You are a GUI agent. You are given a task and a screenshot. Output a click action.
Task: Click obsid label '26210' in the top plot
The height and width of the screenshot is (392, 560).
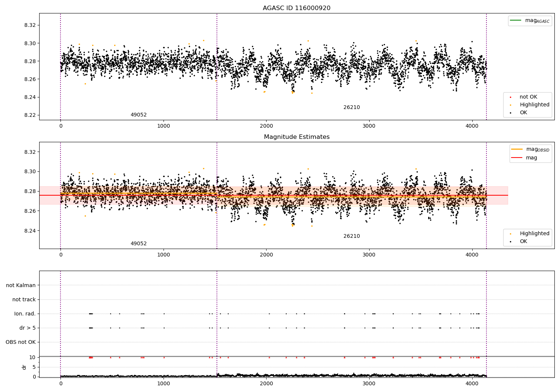(x=352, y=108)
